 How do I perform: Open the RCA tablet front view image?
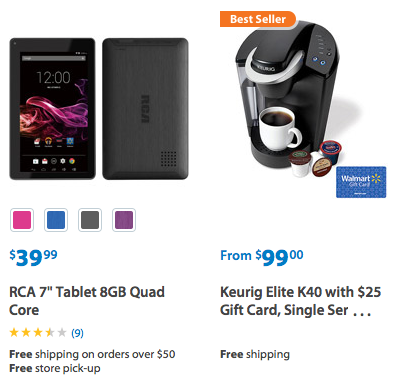52,109
